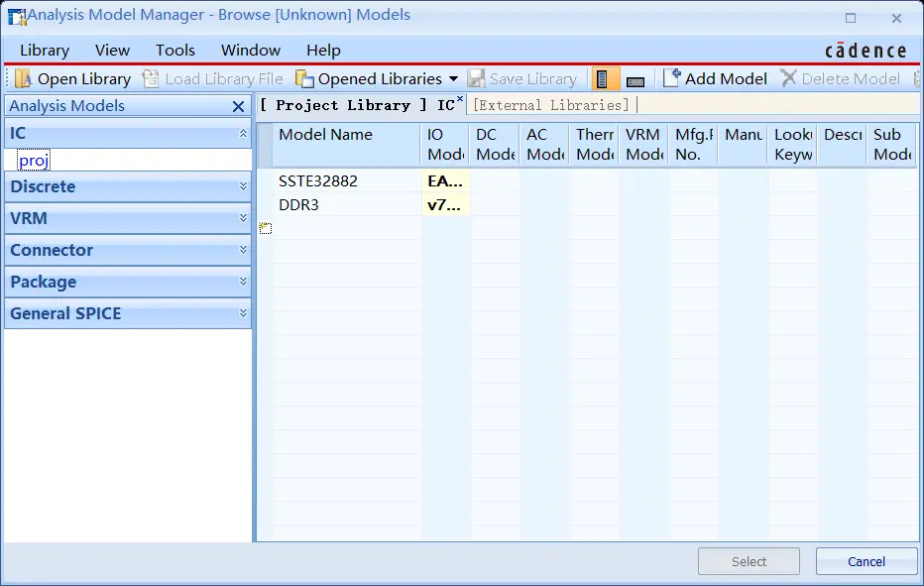Collapse the IC category section

243,134
